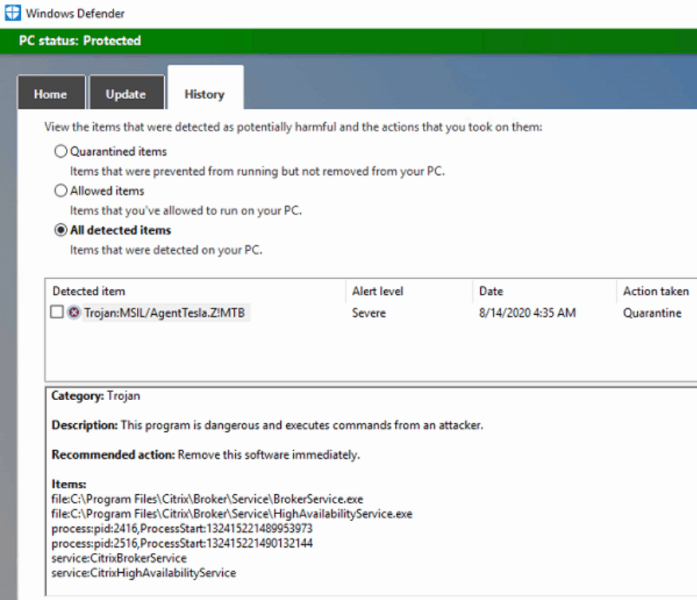Click the Category: Trojan line

coord(96,396)
